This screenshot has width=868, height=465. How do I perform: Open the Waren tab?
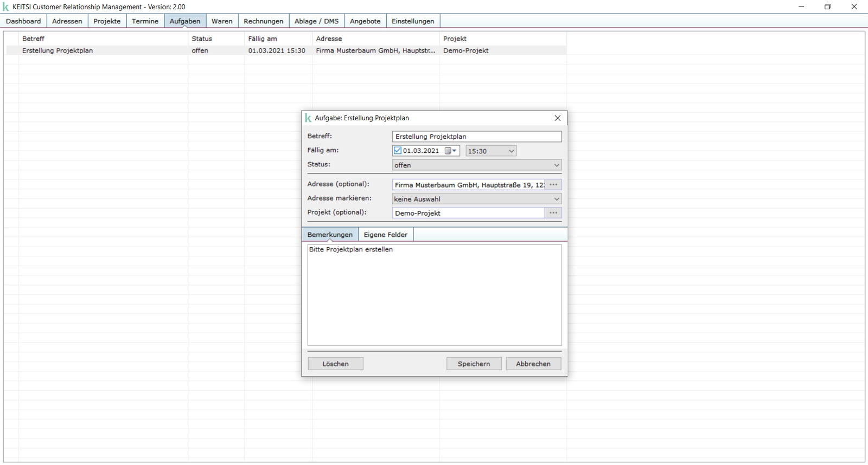click(222, 21)
